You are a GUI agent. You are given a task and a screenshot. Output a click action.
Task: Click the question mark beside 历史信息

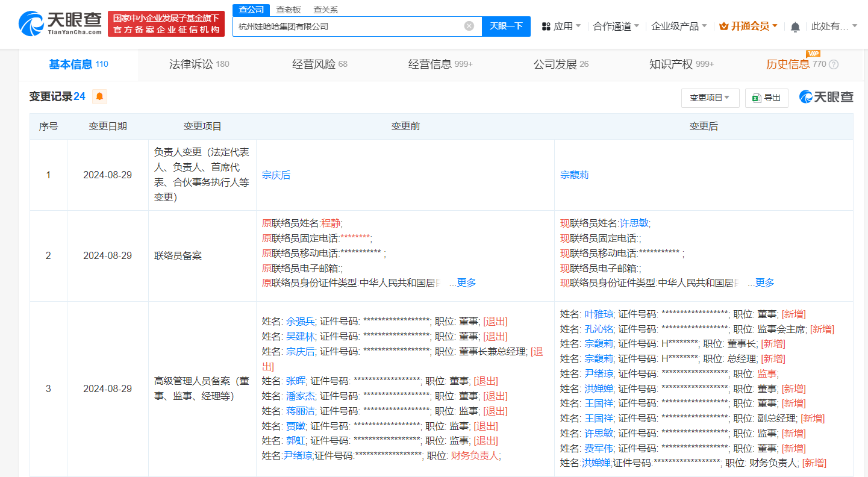coord(833,64)
